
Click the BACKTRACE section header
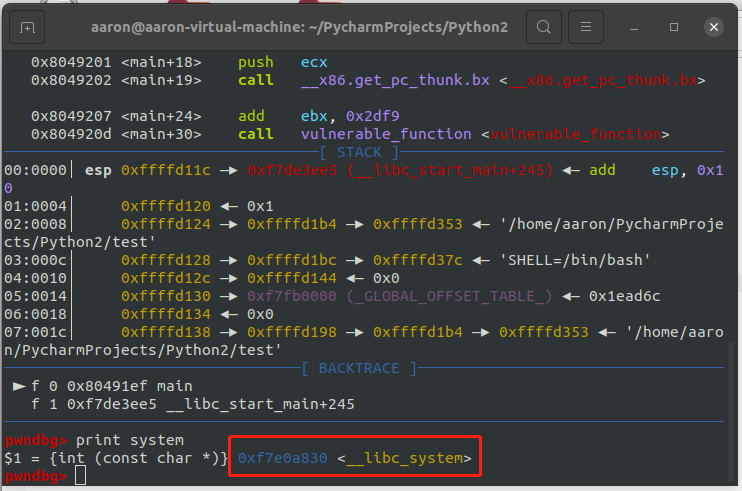[360, 368]
